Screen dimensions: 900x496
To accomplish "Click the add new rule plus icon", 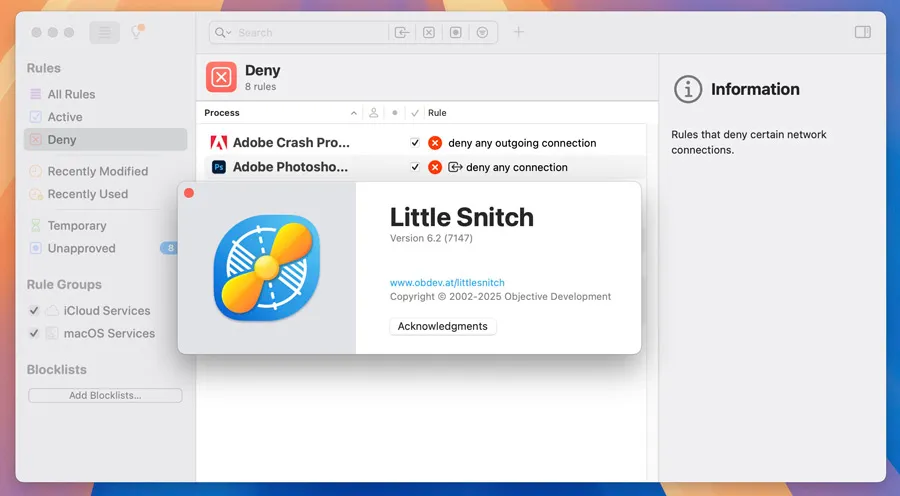I will point(518,32).
